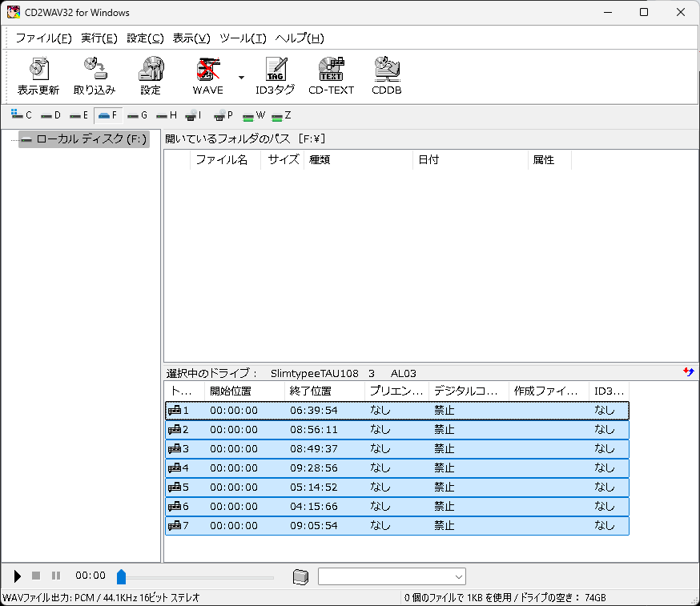700x606 pixels.
Task: Open the combo box next to playback controls
Action: point(391,576)
